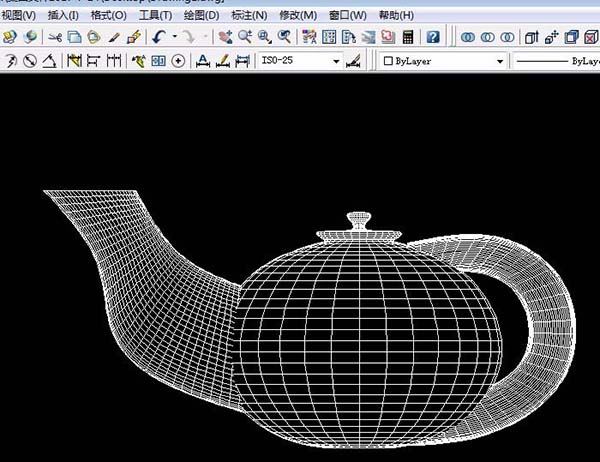Open the Zoom Window flyout tool

point(265,37)
